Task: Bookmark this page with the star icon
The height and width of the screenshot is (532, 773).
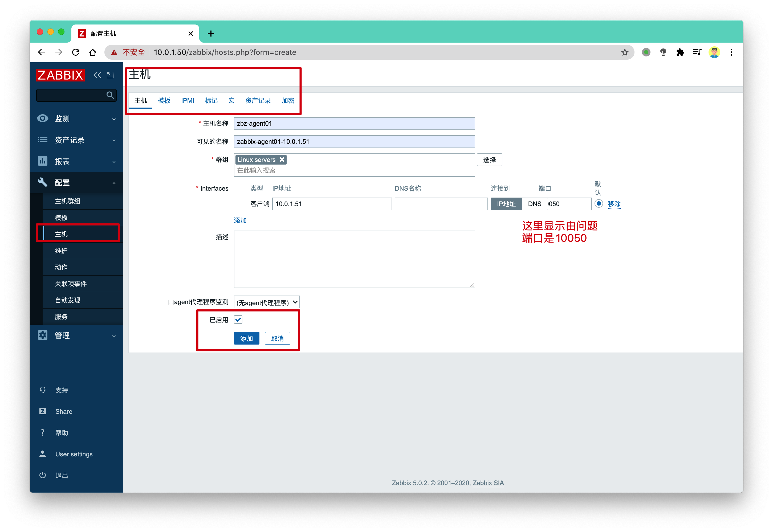Action: 624,52
